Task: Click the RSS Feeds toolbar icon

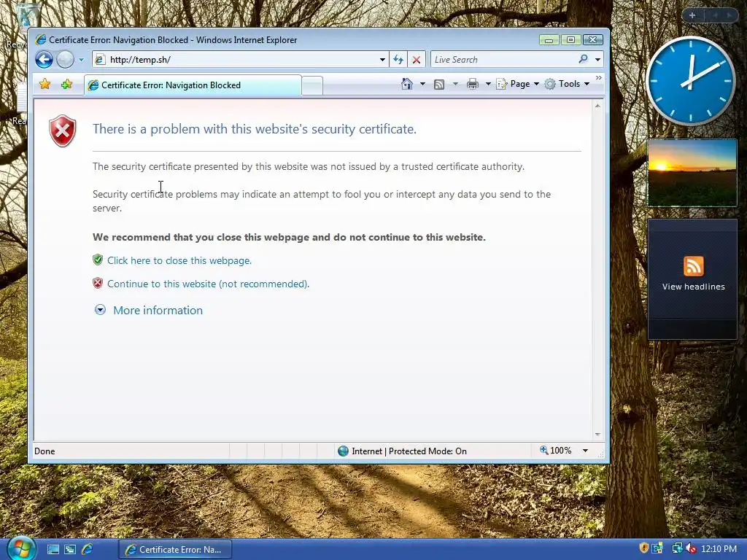Action: click(438, 85)
